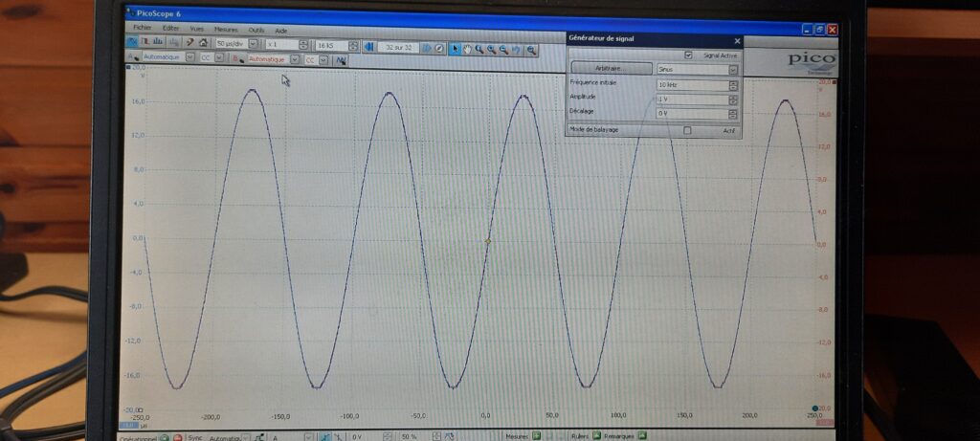Open Channel B CC coupling dropdown

coord(323,60)
